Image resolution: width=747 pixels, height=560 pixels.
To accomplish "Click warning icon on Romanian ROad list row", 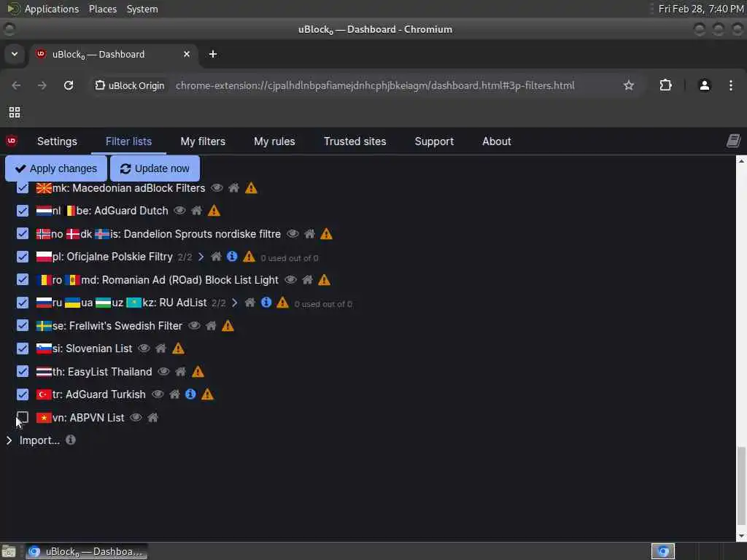I will 325,280.
